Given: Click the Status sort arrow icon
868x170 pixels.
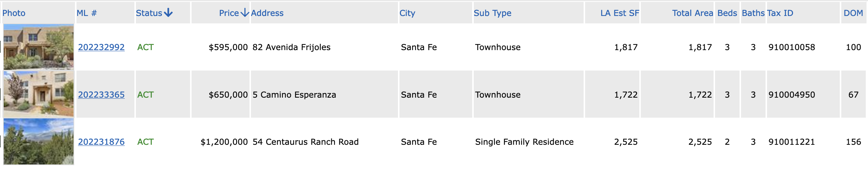Looking at the screenshot, I should tap(168, 13).
